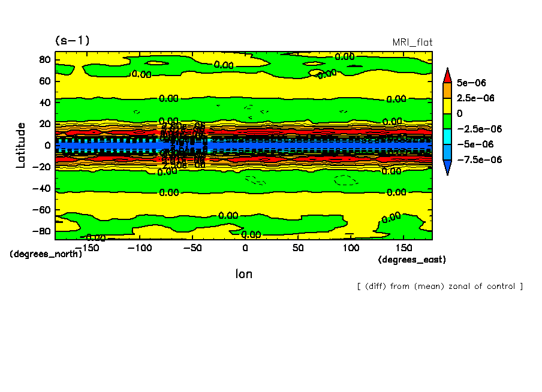Screen dimensions: 542x392
Task: Click the red colorbar segment above 5e-06
Action: pyautogui.click(x=447, y=75)
